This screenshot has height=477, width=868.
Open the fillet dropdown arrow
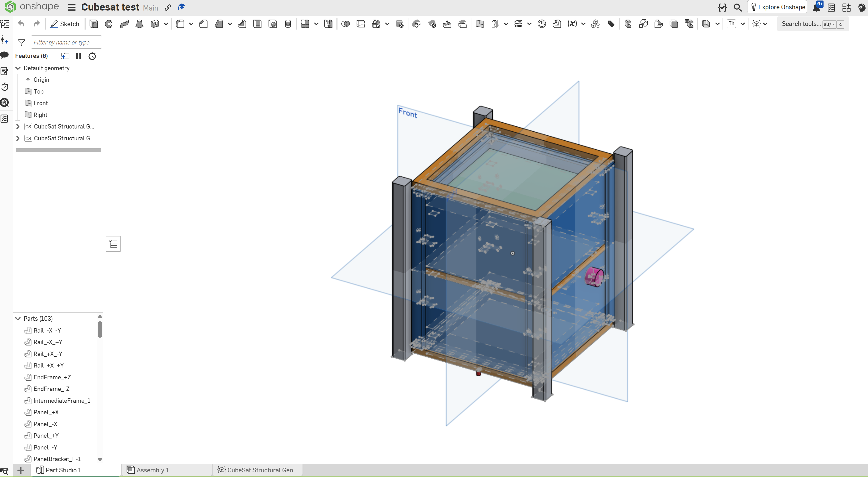click(191, 24)
